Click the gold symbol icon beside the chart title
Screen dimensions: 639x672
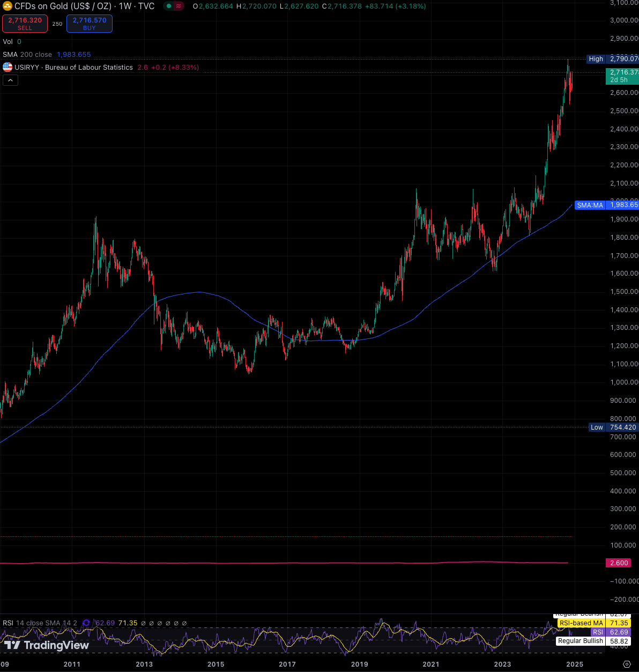tap(8, 6)
